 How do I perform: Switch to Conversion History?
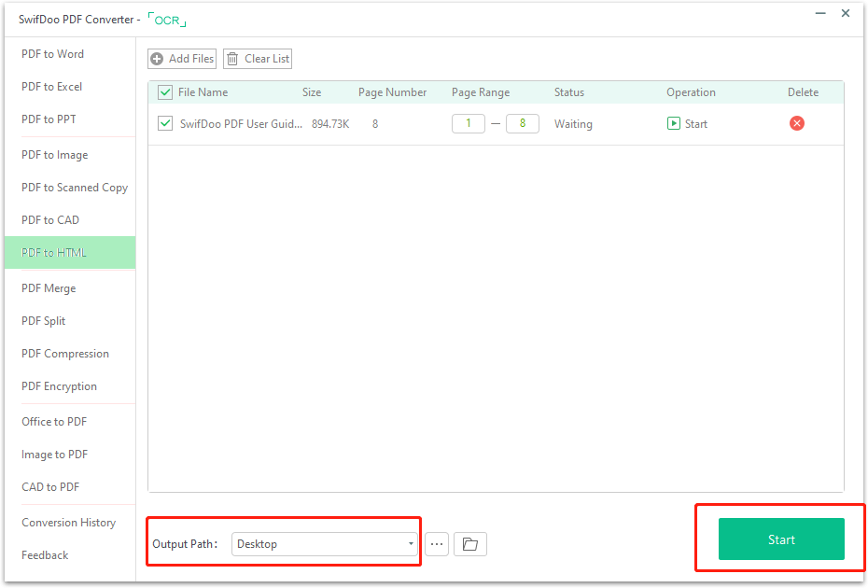pyautogui.click(x=69, y=522)
